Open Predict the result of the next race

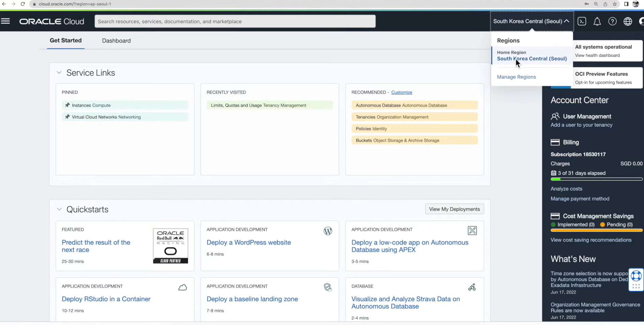[x=96, y=246]
